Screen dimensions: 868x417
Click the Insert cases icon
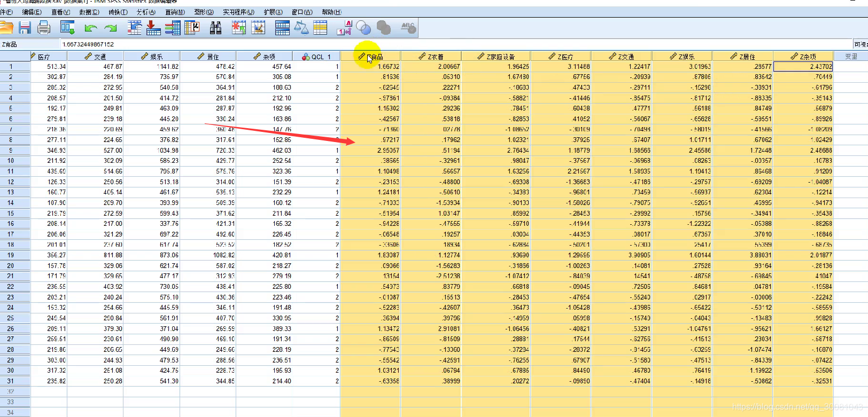click(x=239, y=28)
